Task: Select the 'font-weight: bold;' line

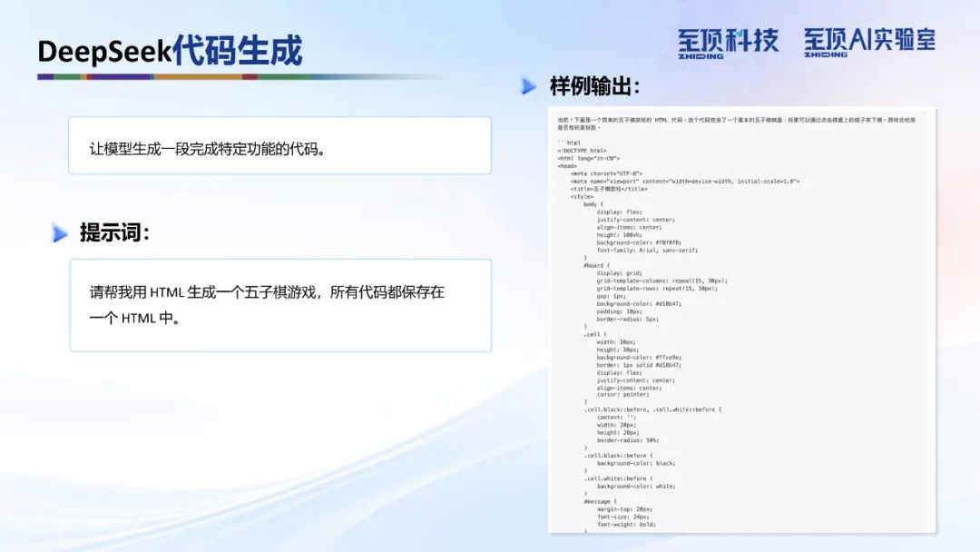Action: click(x=626, y=525)
